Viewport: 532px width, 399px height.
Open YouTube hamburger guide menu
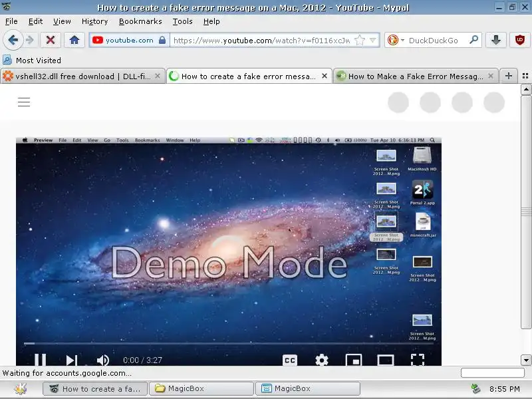pos(24,102)
